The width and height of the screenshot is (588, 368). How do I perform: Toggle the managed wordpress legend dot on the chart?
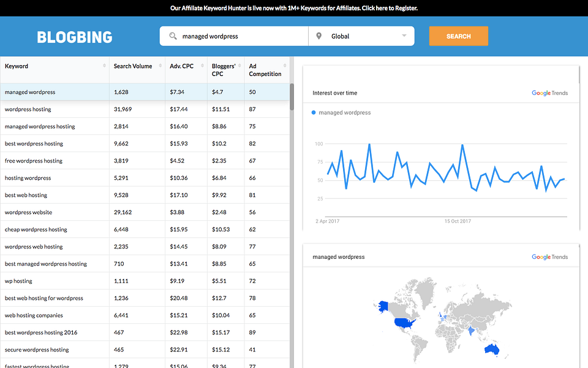(x=313, y=112)
